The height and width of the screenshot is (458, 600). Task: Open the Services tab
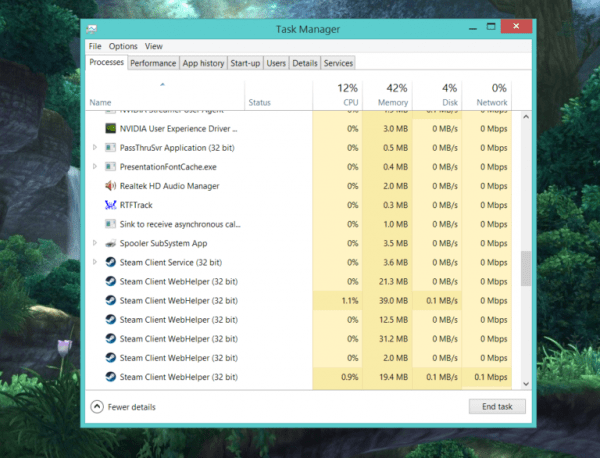[338, 63]
